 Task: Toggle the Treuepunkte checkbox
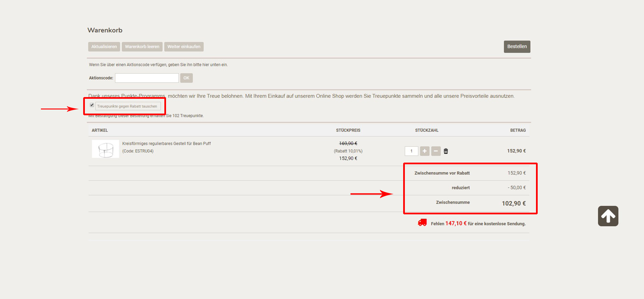pyautogui.click(x=92, y=105)
